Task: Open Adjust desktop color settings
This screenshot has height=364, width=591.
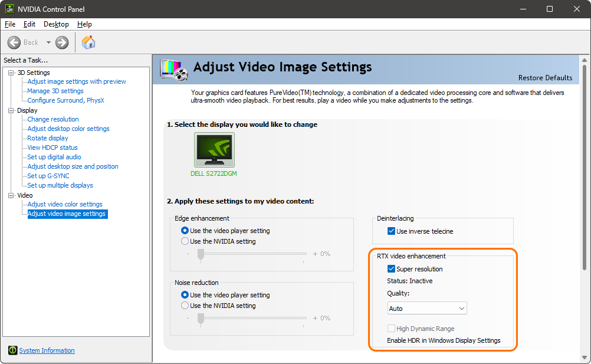Action: pos(68,129)
